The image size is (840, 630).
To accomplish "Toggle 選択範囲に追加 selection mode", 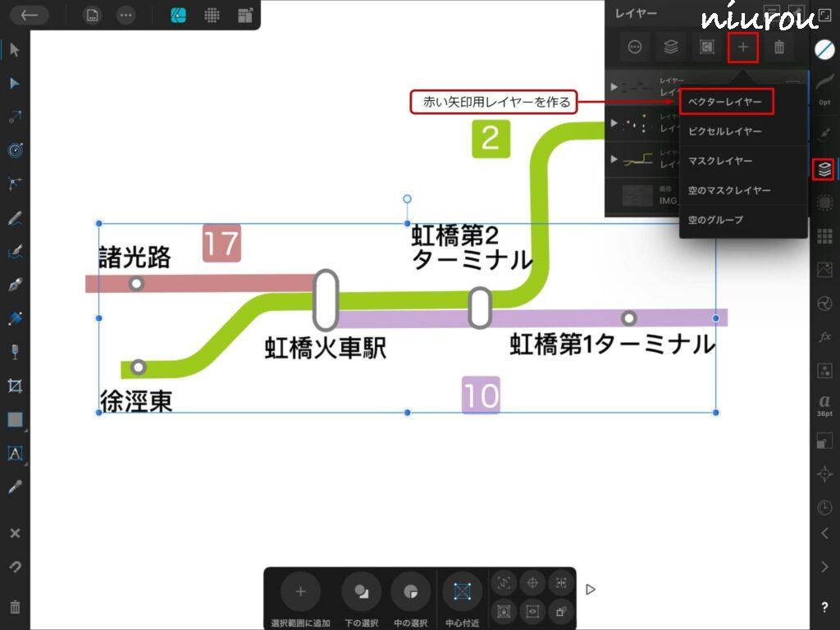I will coord(300,591).
